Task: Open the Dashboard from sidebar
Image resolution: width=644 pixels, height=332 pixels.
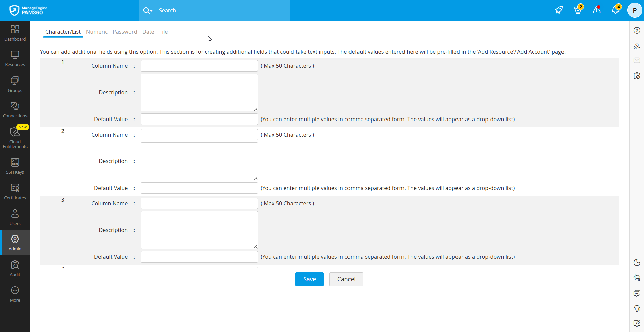Action: coord(15,33)
